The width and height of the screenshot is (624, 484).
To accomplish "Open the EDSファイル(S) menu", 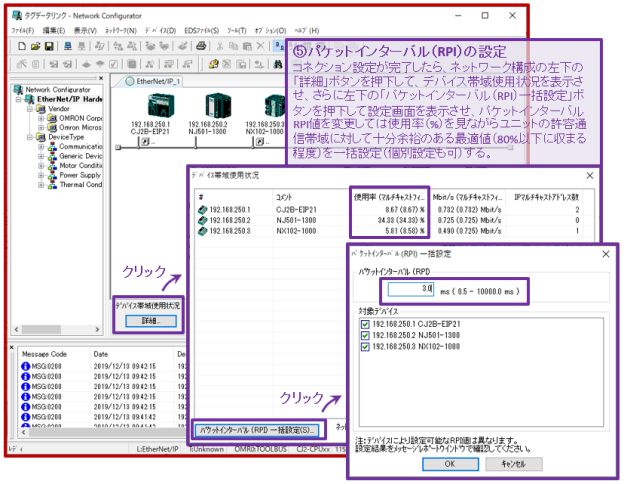I will click(201, 31).
